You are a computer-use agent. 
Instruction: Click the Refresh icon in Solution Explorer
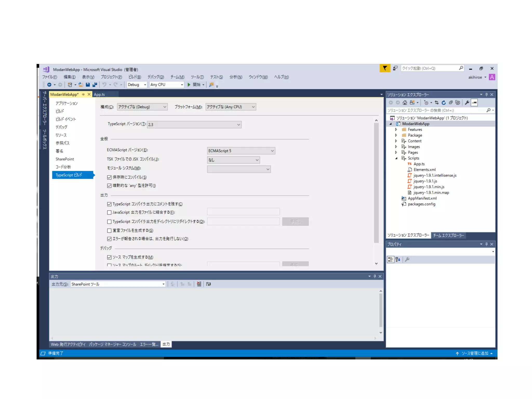444,103
